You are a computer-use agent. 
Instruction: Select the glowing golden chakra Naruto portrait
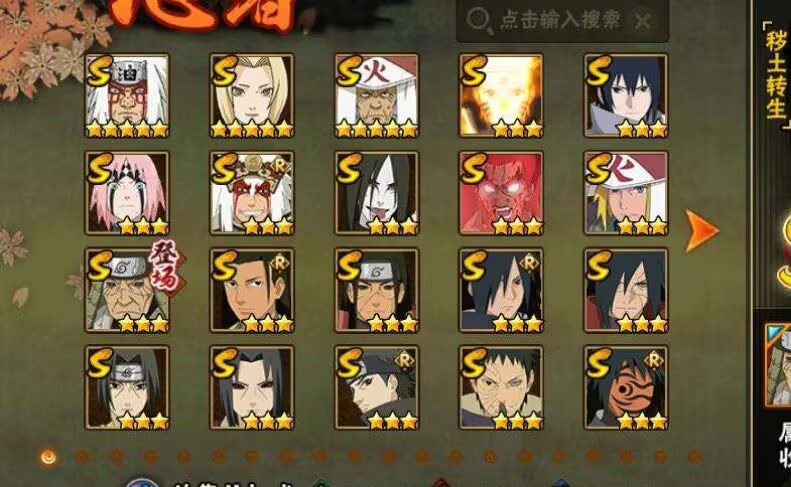pyautogui.click(x=501, y=96)
